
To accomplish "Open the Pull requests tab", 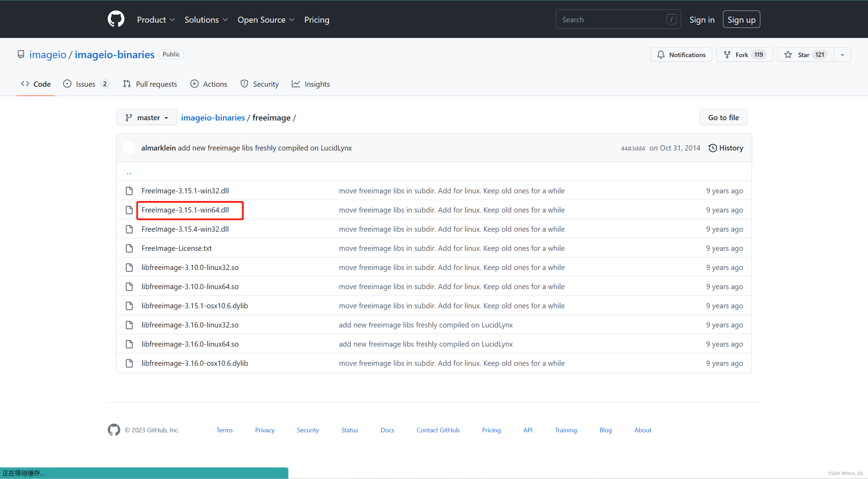I will pyautogui.click(x=150, y=84).
